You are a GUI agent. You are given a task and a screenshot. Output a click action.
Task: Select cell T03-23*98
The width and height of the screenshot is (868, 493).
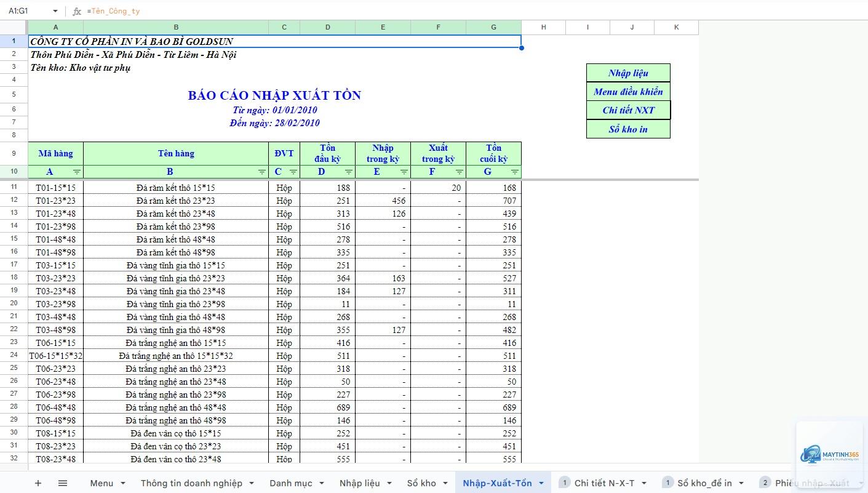[56, 304]
